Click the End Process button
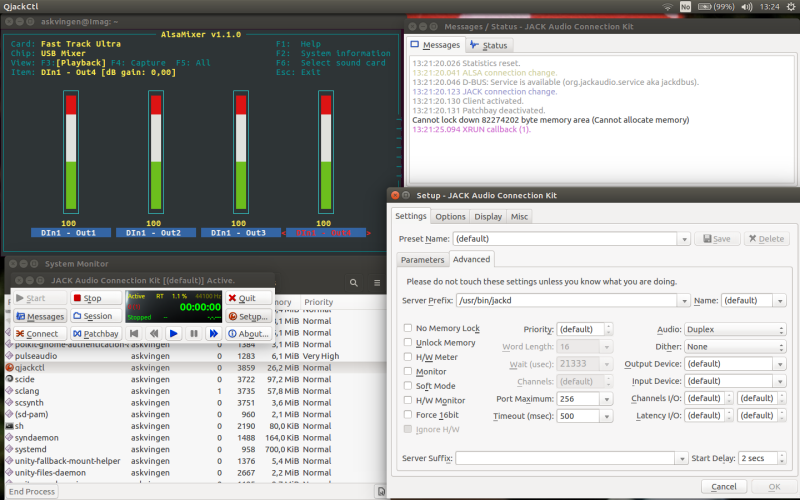Viewport: 800px width, 500px height. pos(33,491)
